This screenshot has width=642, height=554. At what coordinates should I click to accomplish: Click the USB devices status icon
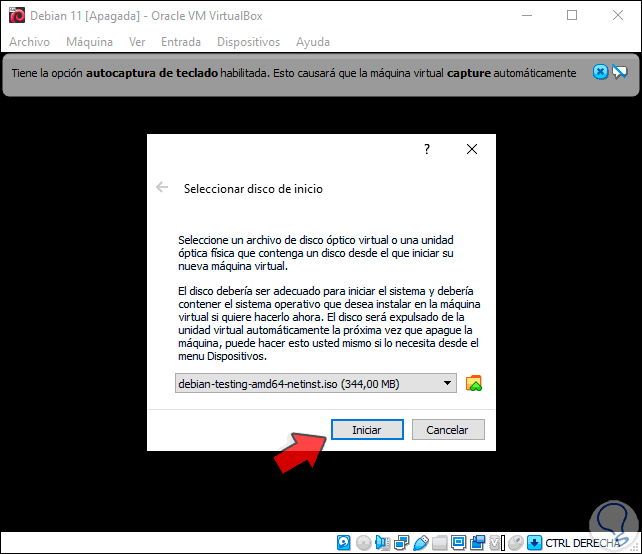(x=421, y=543)
